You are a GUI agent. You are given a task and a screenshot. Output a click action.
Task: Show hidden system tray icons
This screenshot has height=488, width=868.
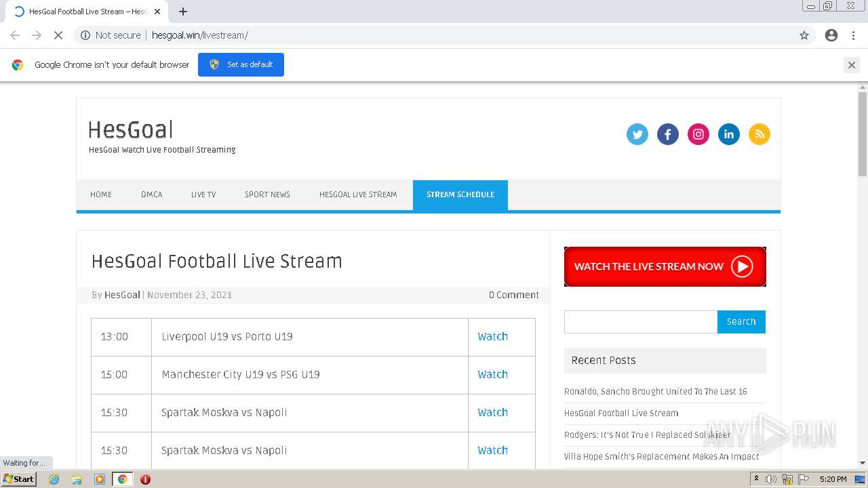[x=757, y=479]
